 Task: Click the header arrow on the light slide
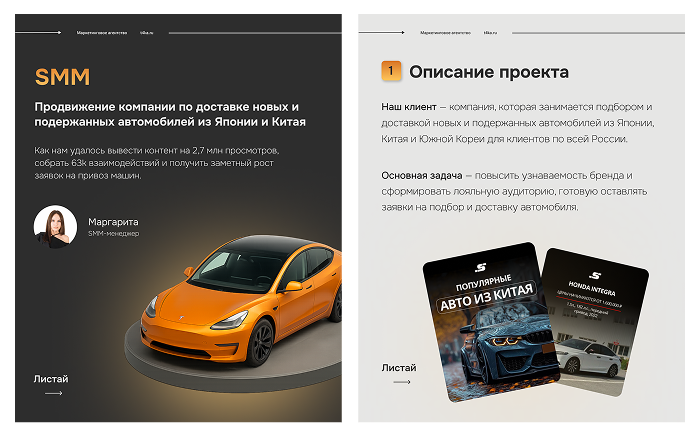click(382, 33)
